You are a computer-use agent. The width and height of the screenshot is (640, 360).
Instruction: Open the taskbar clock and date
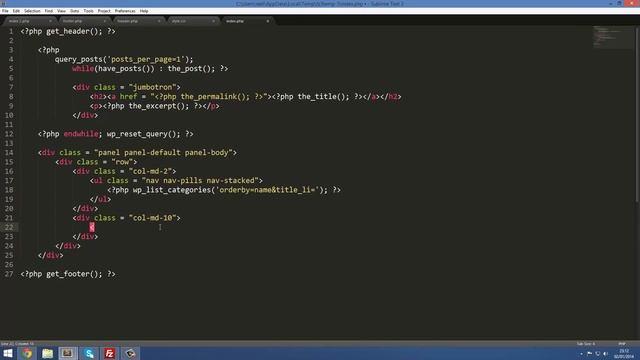624,354
